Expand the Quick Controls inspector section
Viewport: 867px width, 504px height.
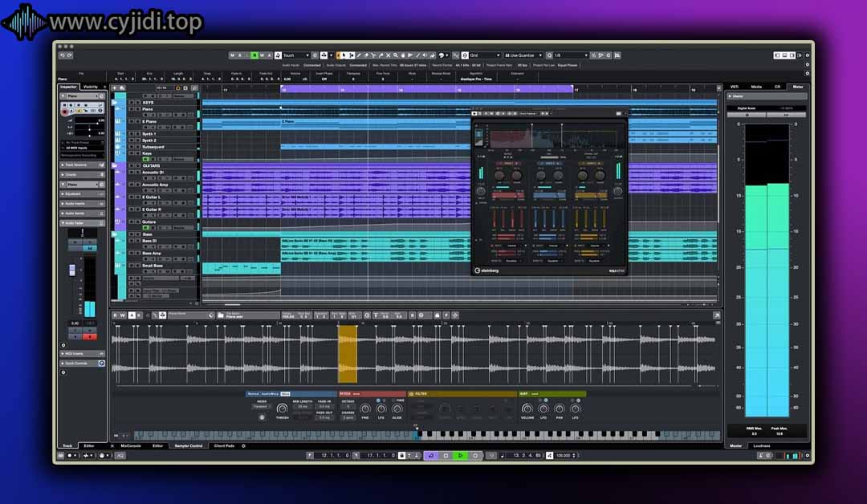[82, 363]
